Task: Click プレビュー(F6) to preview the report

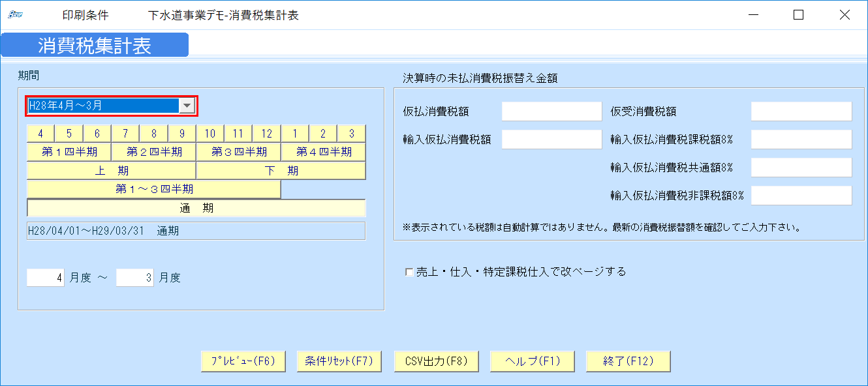Action: tap(243, 361)
